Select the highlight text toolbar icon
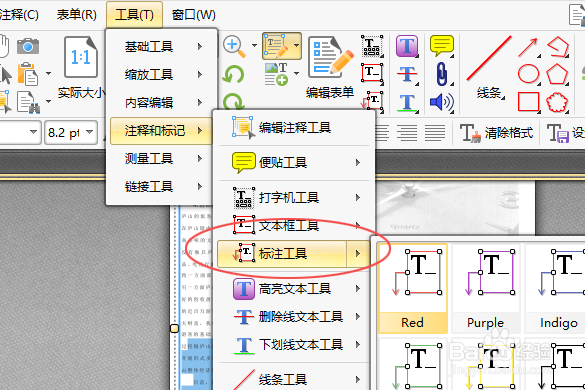This screenshot has height=390, width=585. [x=407, y=46]
